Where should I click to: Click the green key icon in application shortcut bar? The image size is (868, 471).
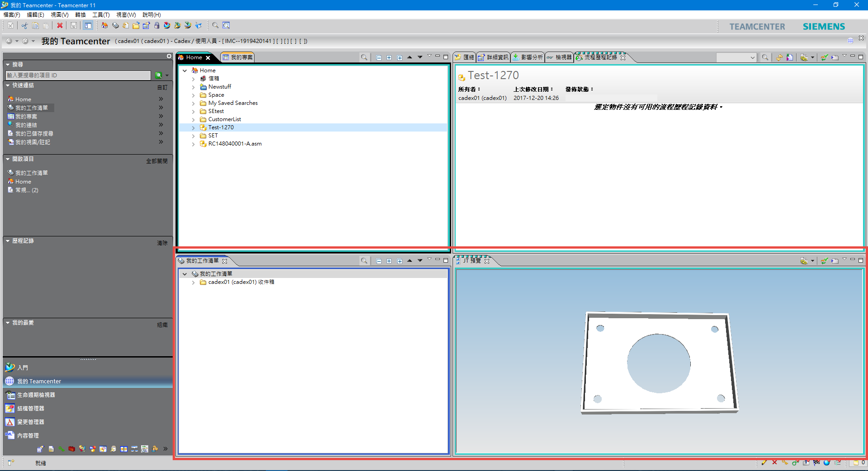(x=61, y=449)
